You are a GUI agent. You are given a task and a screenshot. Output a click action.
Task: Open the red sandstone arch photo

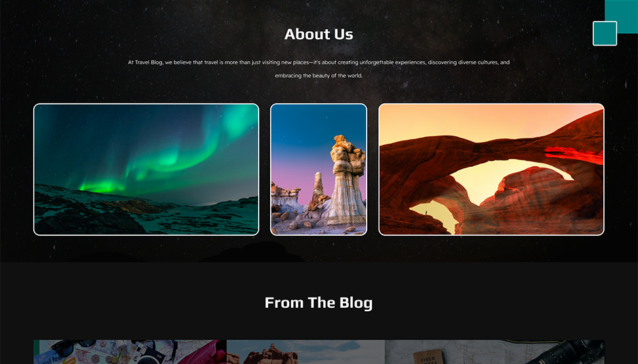coord(491,169)
